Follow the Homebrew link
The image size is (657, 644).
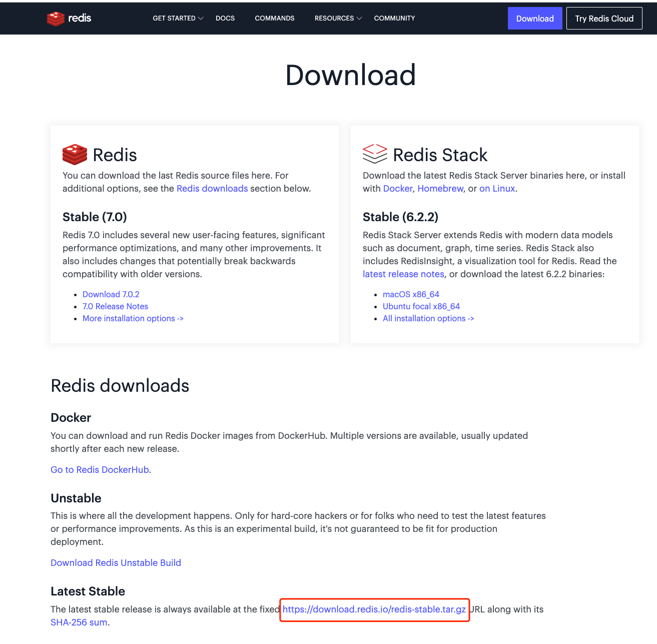tap(440, 189)
